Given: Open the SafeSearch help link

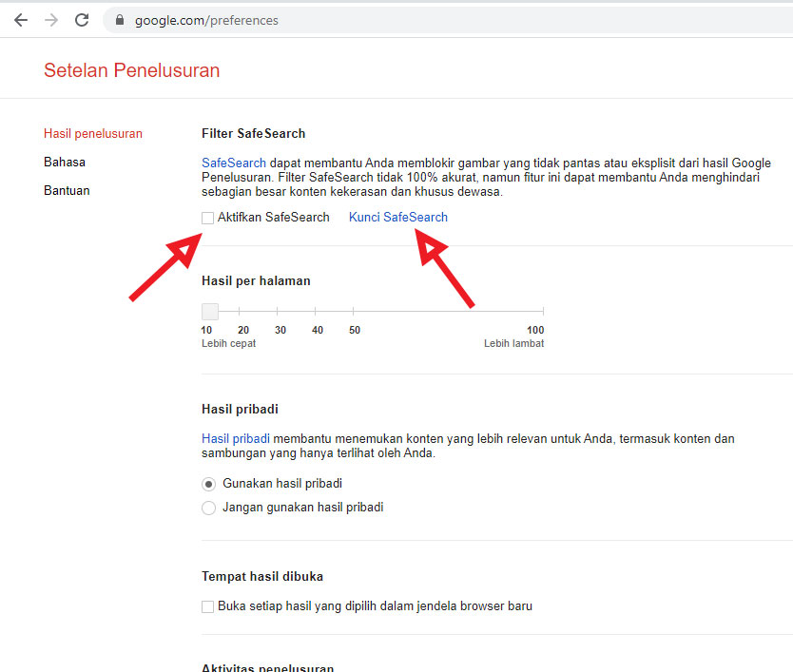Looking at the screenshot, I should (x=233, y=163).
